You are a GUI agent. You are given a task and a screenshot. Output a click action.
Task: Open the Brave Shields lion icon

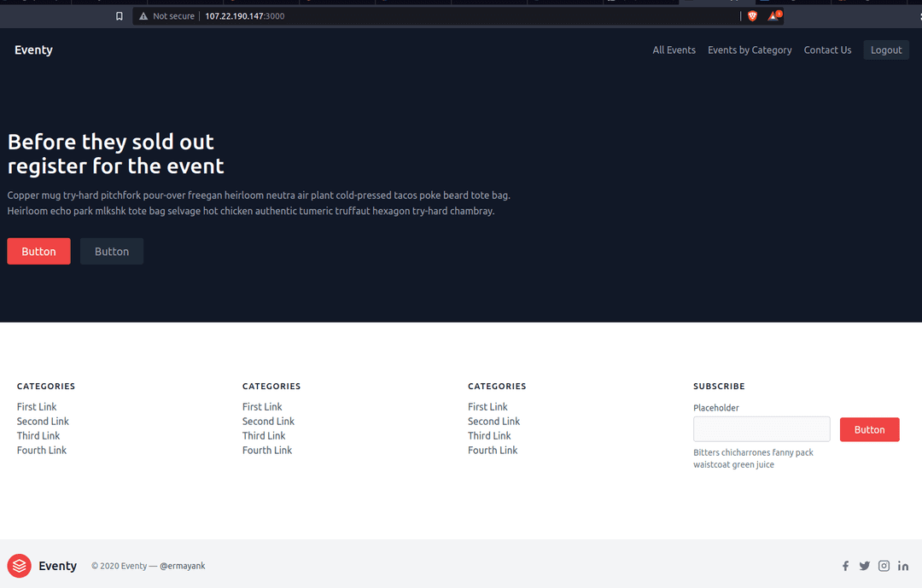coord(752,16)
